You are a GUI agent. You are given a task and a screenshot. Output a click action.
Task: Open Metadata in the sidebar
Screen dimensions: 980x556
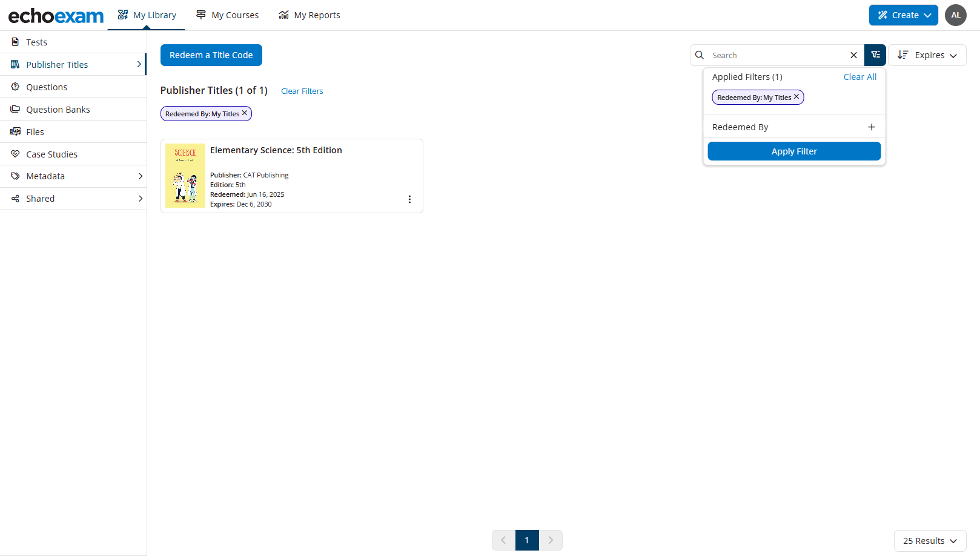(x=73, y=176)
